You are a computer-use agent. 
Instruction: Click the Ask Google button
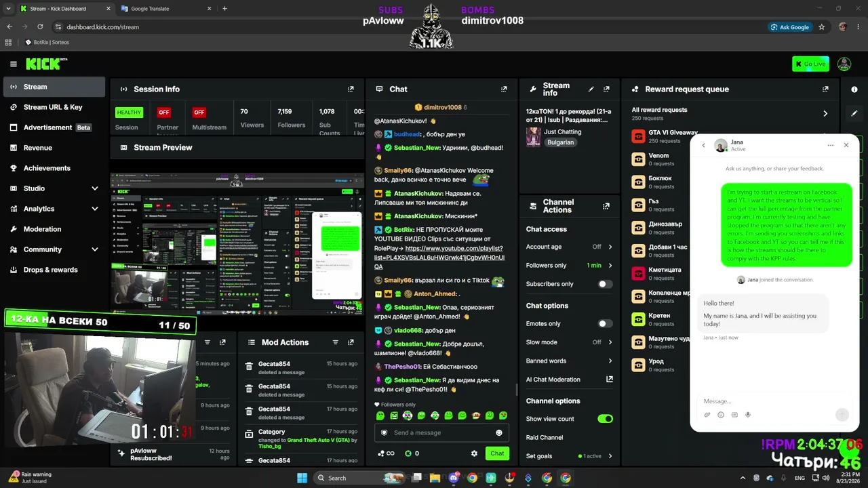[x=790, y=27]
